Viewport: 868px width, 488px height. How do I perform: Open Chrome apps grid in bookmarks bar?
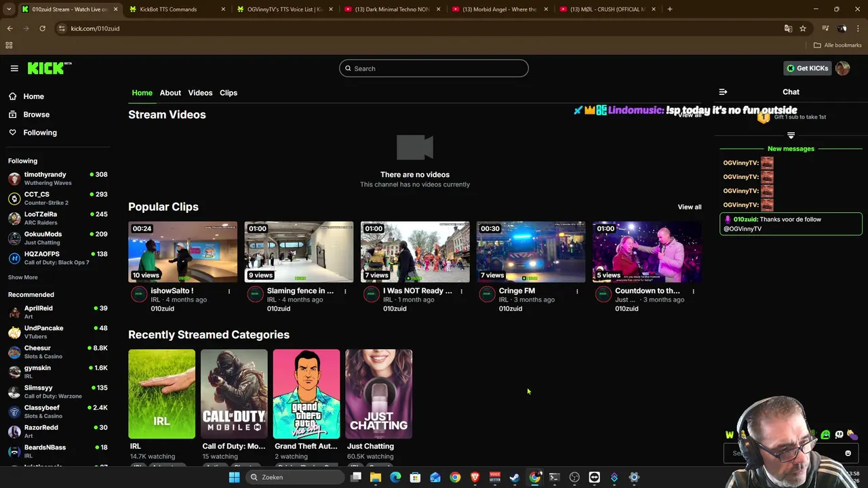pos(9,45)
